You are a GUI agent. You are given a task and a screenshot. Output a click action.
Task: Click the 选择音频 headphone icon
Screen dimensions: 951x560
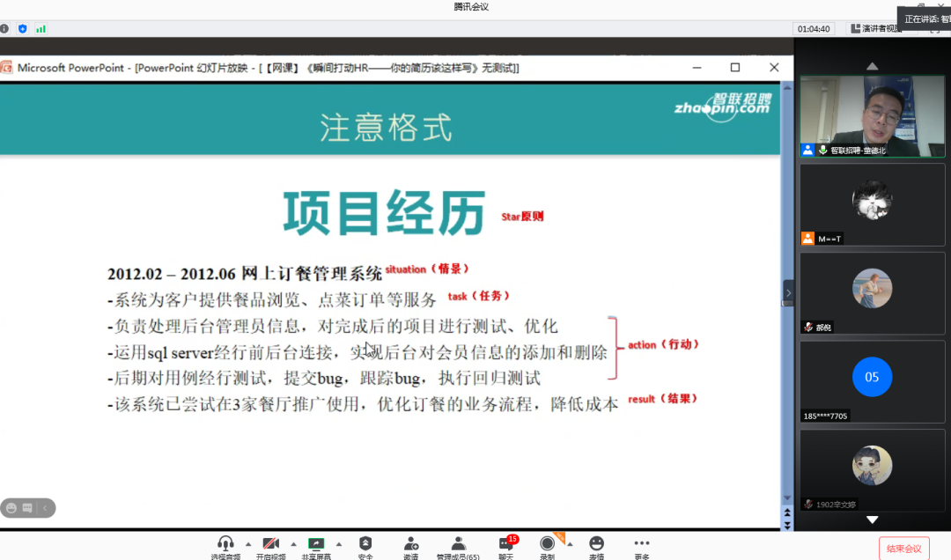click(x=225, y=544)
